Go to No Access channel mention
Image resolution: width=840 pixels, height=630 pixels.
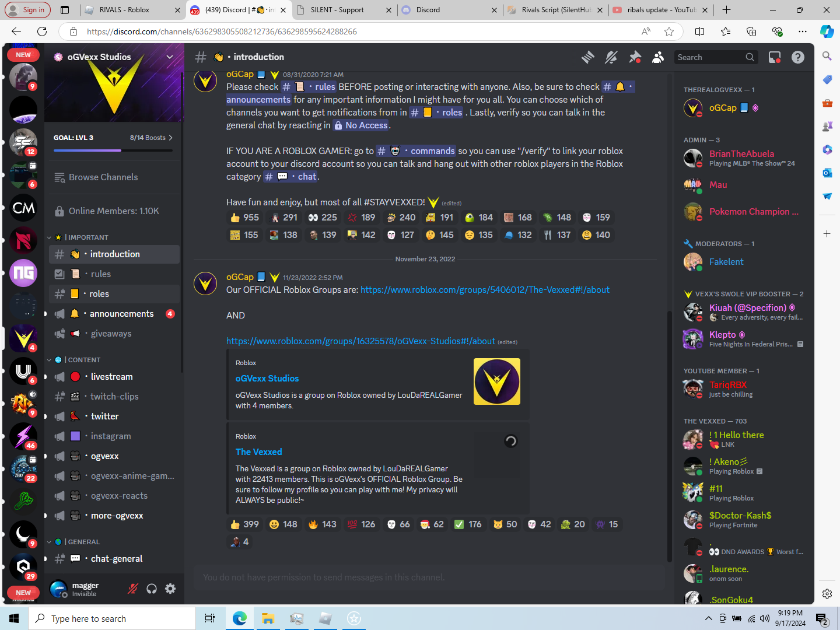[360, 125]
